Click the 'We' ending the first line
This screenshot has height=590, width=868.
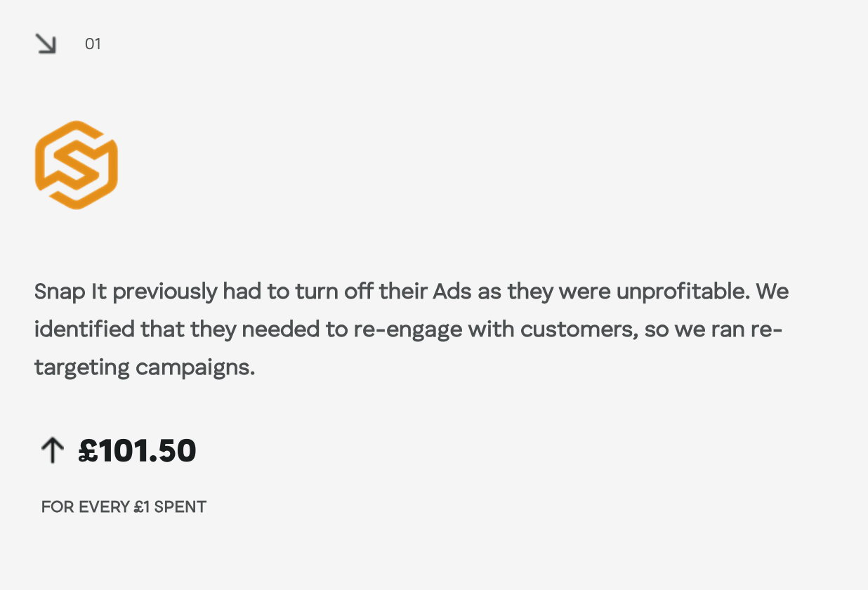click(x=772, y=291)
